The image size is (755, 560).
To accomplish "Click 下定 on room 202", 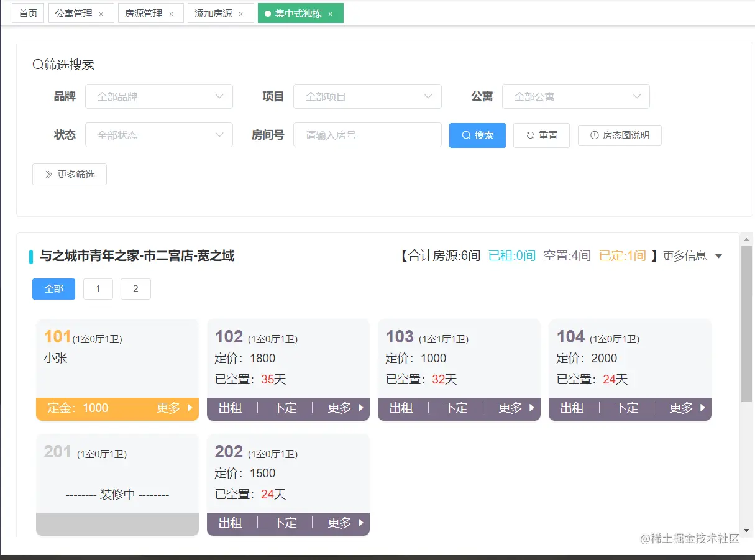I will [285, 523].
